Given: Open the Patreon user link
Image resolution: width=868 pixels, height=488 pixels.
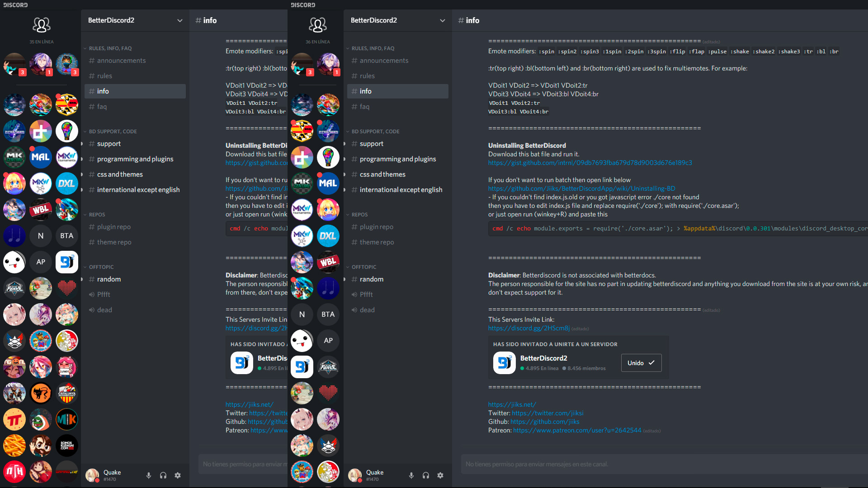Looking at the screenshot, I should coord(577,430).
